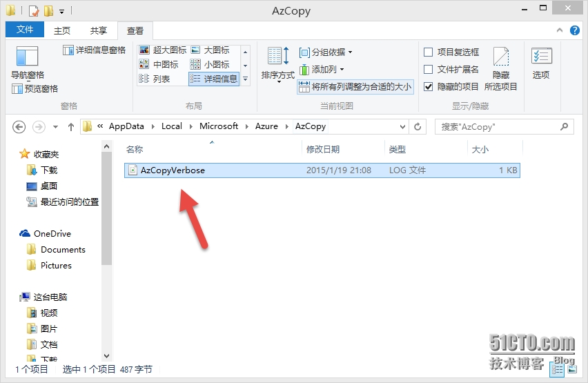Select the 查看 ribbon tab

(135, 30)
